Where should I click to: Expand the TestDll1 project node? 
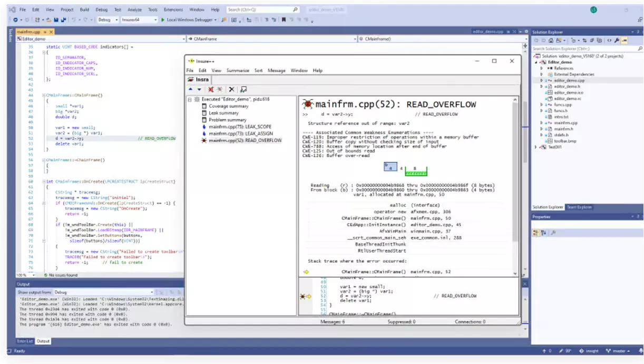[x=536, y=147]
